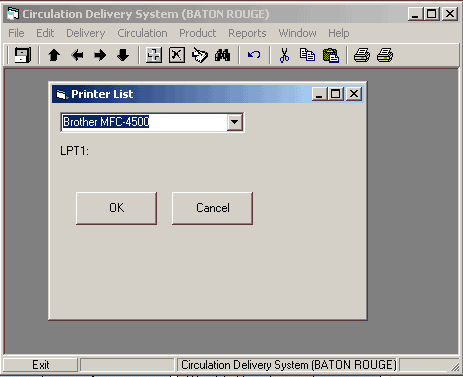The height and width of the screenshot is (377, 463).
Task: Click the LPT1: port label
Action: [x=75, y=151]
